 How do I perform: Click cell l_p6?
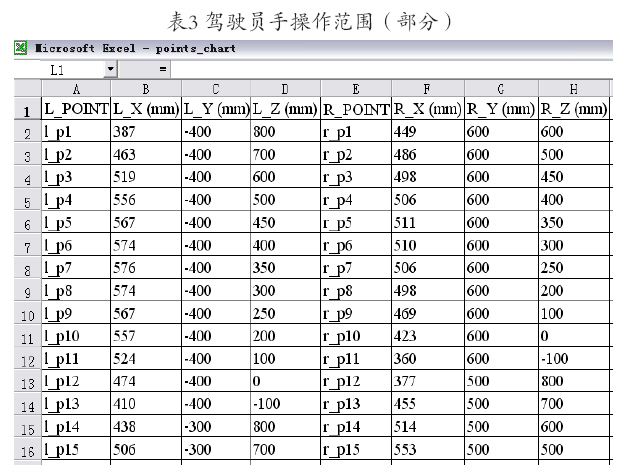pos(76,245)
